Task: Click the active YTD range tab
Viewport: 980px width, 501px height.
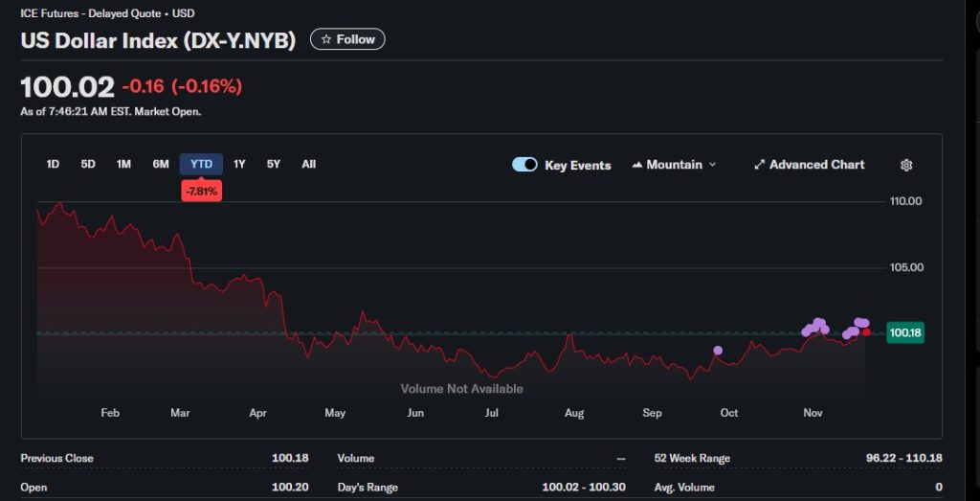Action: (x=201, y=164)
